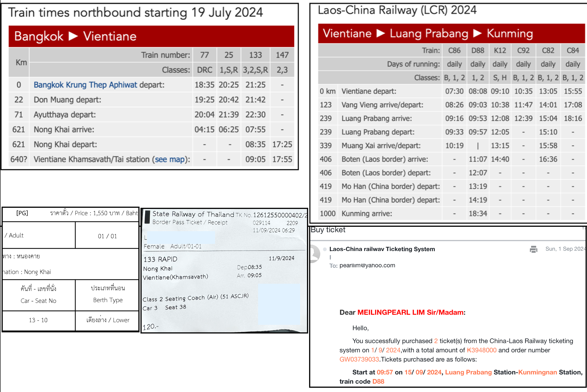Viewport: 587px width, 392px height.
Task: Click the print icon in the email header
Action: pos(533,249)
